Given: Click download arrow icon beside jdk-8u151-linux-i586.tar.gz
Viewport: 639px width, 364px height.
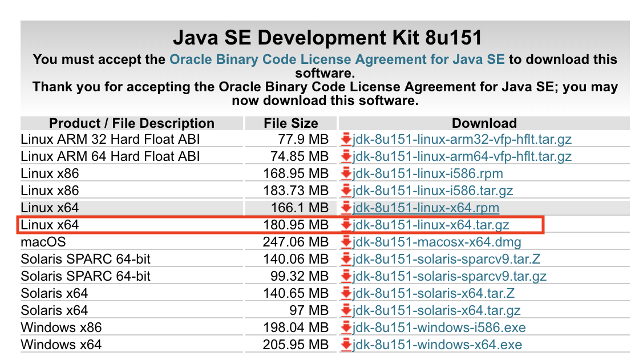Looking at the screenshot, I should (x=346, y=191).
